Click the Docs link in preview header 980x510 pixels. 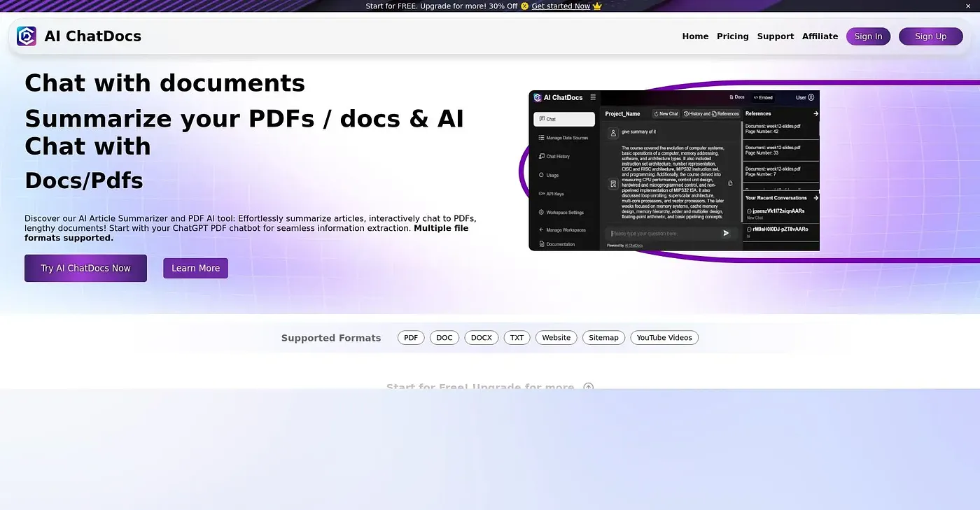click(x=737, y=97)
